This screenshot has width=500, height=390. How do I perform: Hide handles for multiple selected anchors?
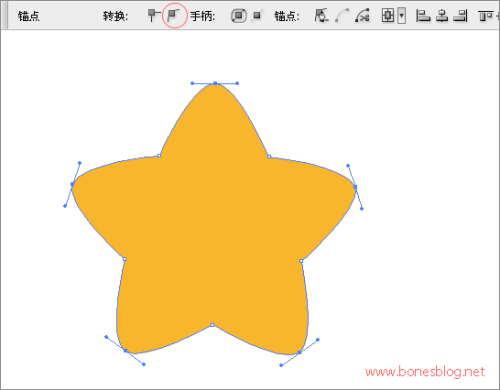[257, 15]
